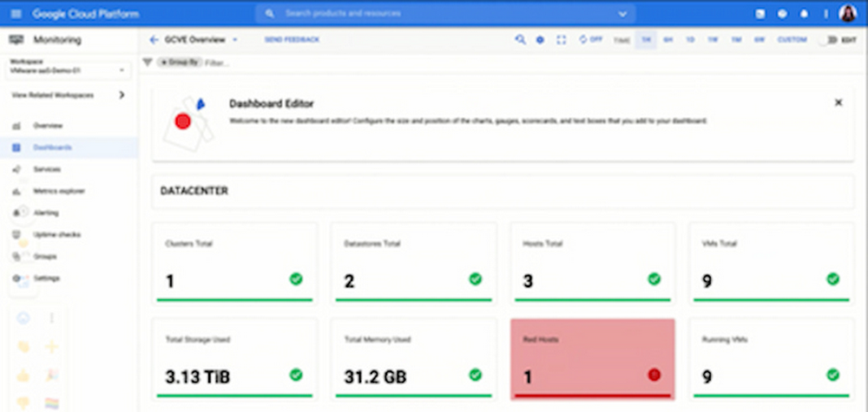Image resolution: width=868 pixels, height=412 pixels.
Task: Click the Total Memory Used green check icon
Action: (476, 375)
